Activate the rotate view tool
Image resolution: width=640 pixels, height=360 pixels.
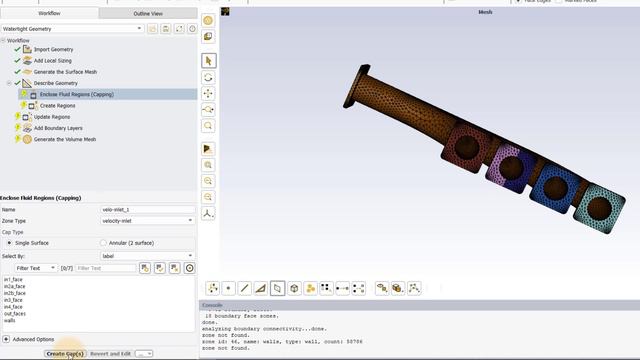pyautogui.click(x=208, y=77)
